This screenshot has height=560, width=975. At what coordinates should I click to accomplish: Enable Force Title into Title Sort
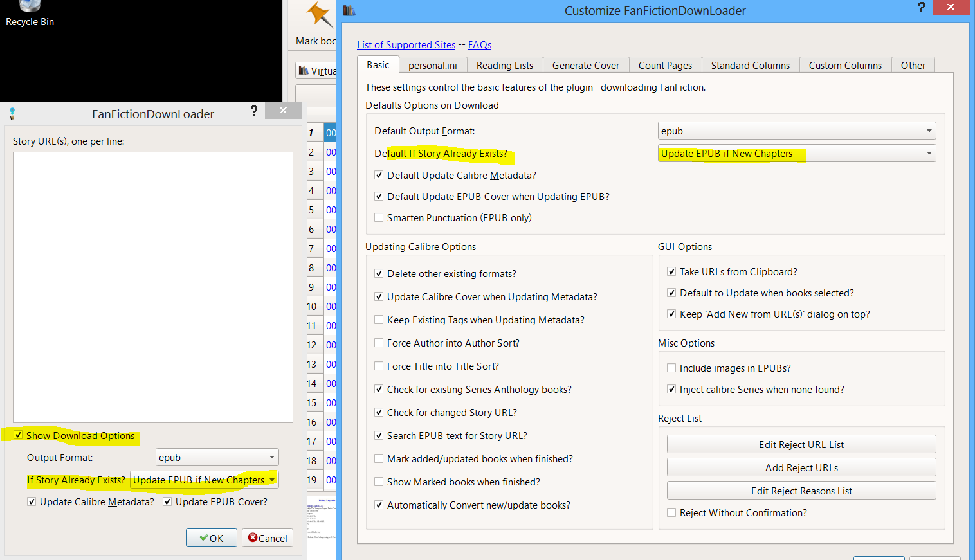point(379,366)
